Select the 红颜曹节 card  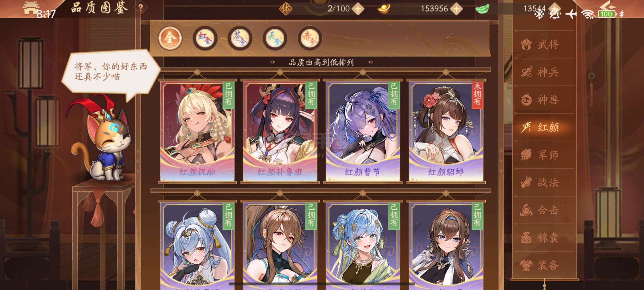pos(363,131)
